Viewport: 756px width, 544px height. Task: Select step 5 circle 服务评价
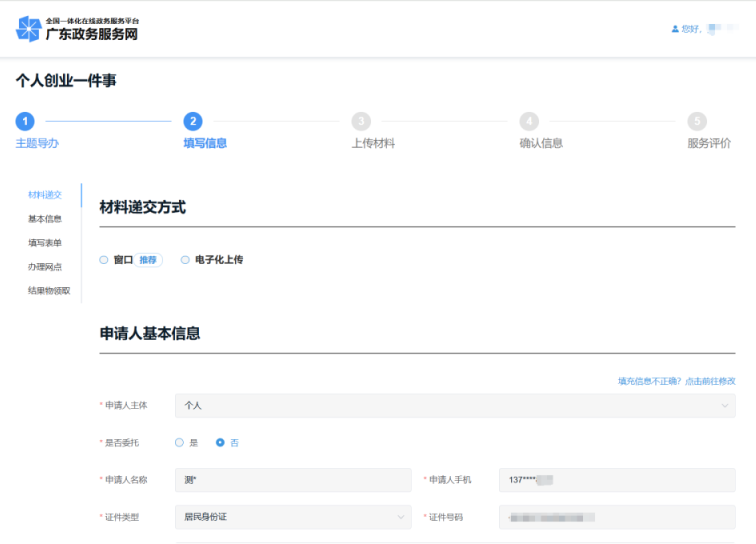click(x=697, y=121)
